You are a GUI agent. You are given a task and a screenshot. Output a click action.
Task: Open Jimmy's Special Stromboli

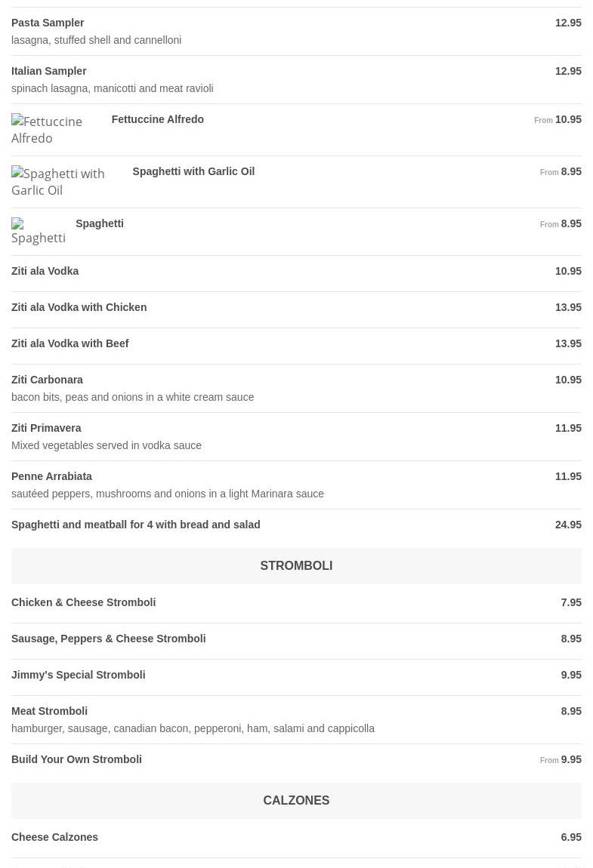(x=79, y=675)
